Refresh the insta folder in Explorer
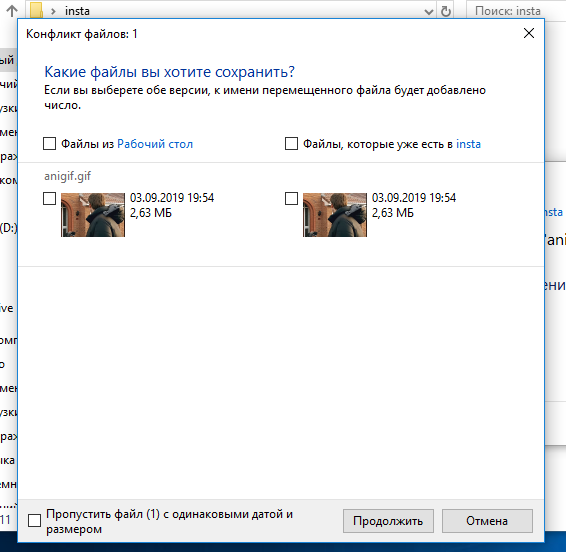 [445, 11]
